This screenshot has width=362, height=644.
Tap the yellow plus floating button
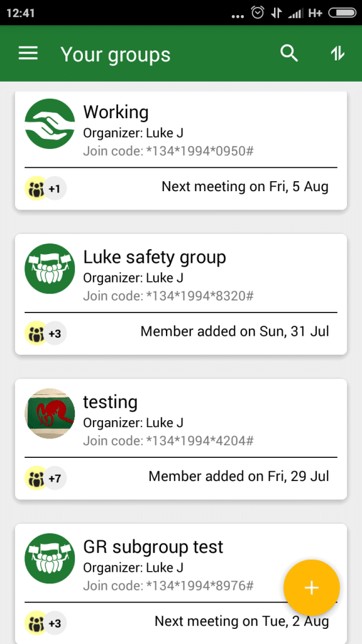tap(312, 588)
